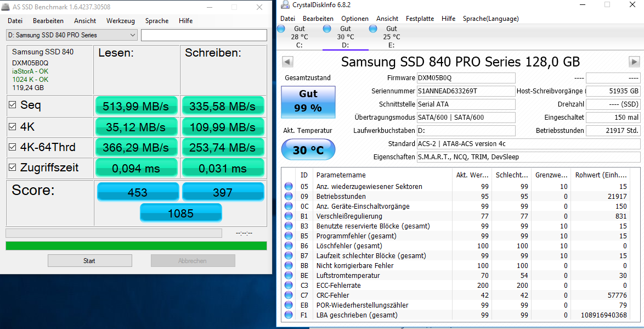
Task: Click the empty text field beside drive dropdown
Action: (x=204, y=35)
